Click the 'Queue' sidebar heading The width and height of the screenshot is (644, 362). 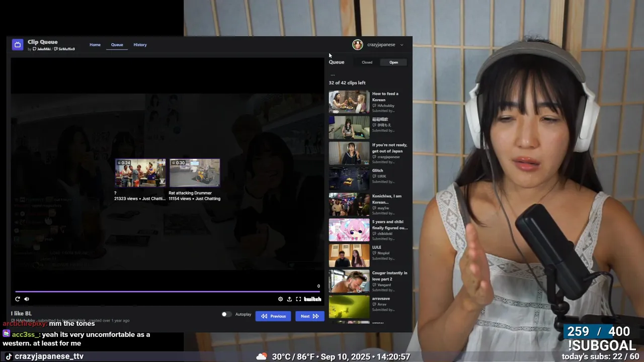tap(337, 62)
